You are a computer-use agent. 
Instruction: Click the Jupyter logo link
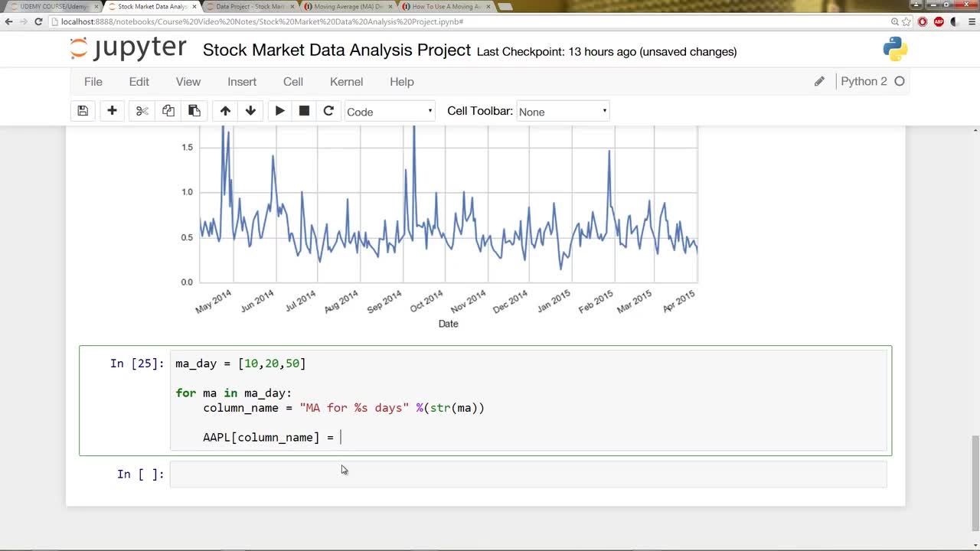[x=128, y=49]
